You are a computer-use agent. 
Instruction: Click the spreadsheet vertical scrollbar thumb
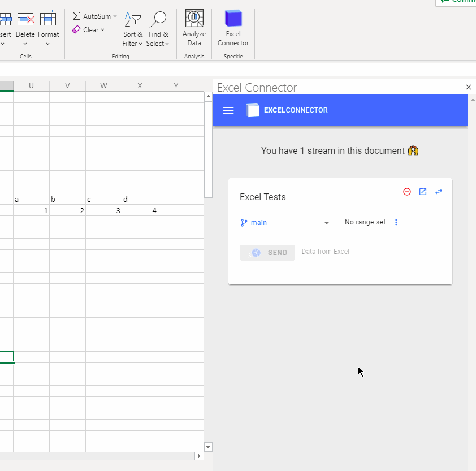coord(208,150)
